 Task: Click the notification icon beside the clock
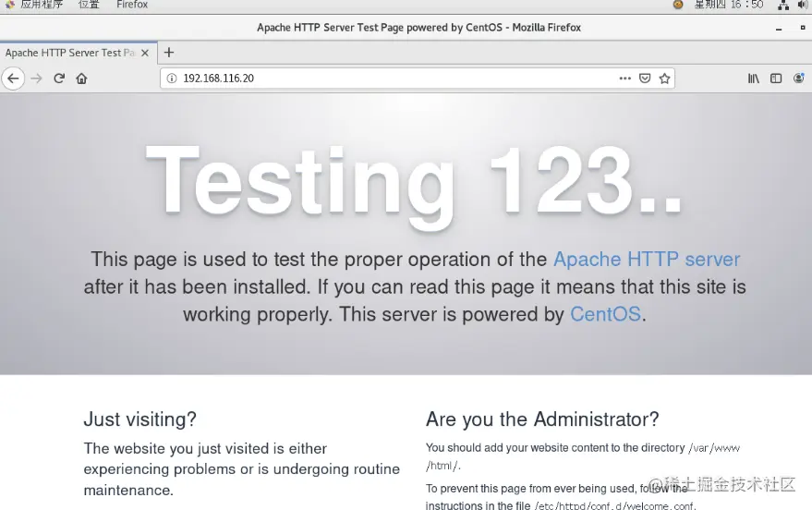[x=678, y=5]
